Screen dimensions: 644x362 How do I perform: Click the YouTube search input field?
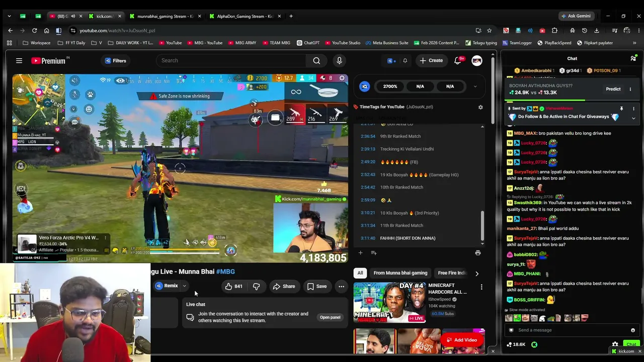point(231,61)
